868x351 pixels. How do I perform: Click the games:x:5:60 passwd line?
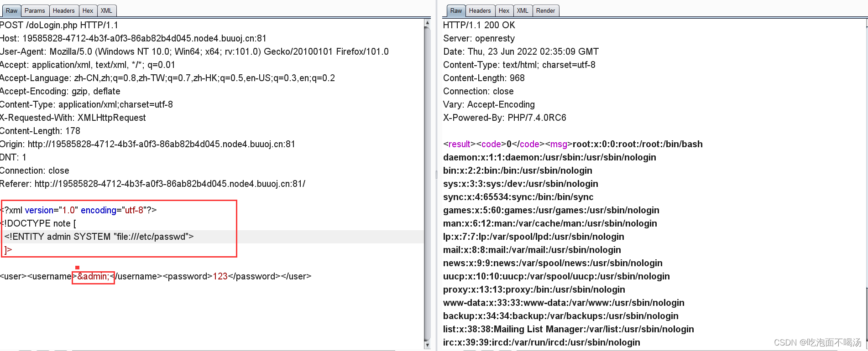tap(551, 210)
